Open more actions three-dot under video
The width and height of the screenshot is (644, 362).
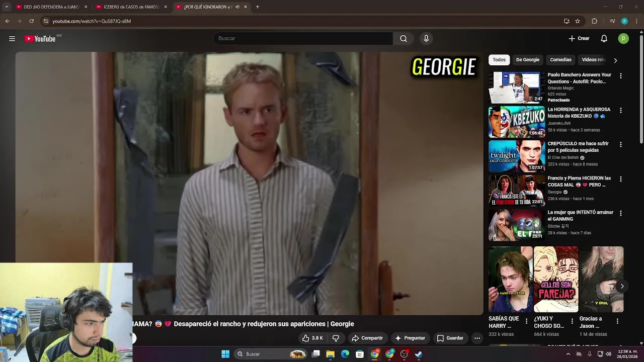click(x=477, y=338)
